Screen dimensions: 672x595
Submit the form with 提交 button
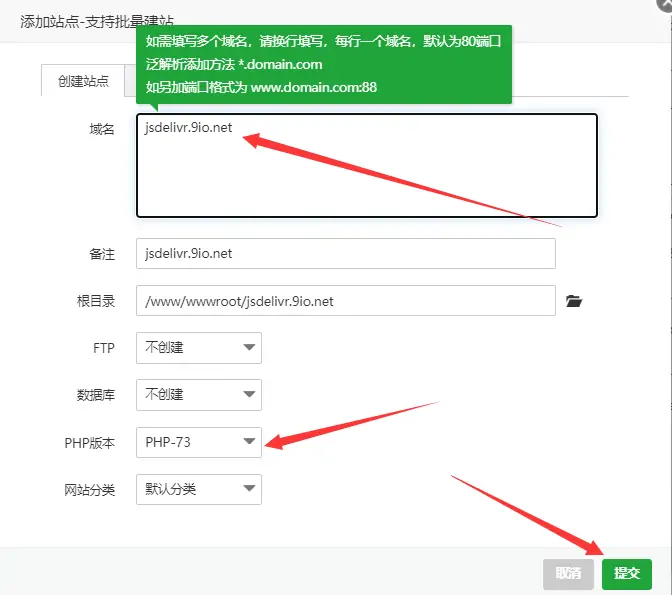coord(627,574)
